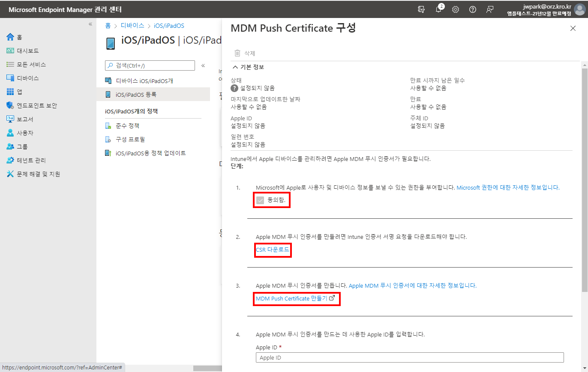Open 테넌트 관리 in the sidebar
Screen dimensions: 588x372
[26, 161]
